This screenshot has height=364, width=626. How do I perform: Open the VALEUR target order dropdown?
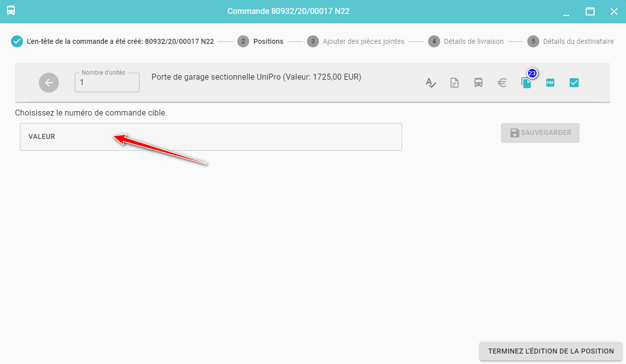point(211,137)
